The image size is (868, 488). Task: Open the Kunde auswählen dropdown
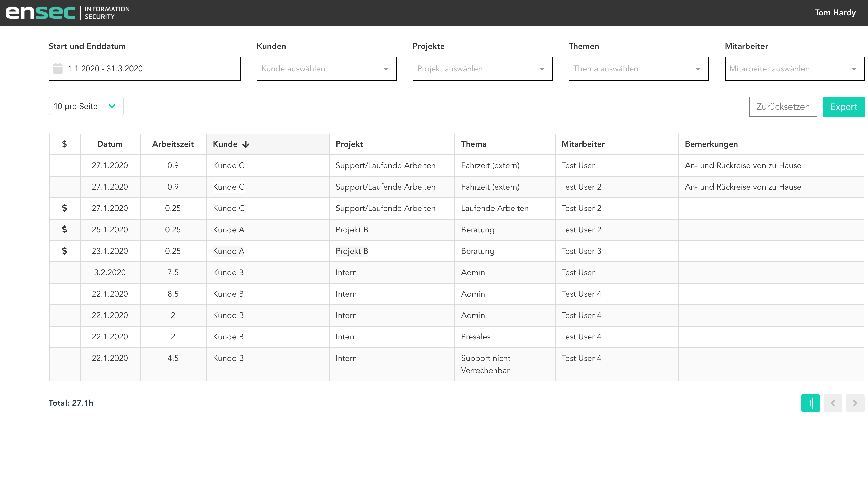[326, 69]
